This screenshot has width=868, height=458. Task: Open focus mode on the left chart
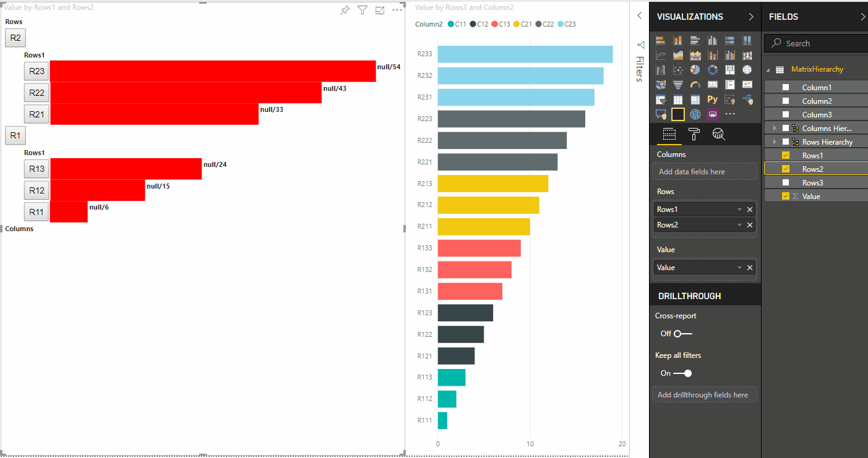(x=380, y=10)
